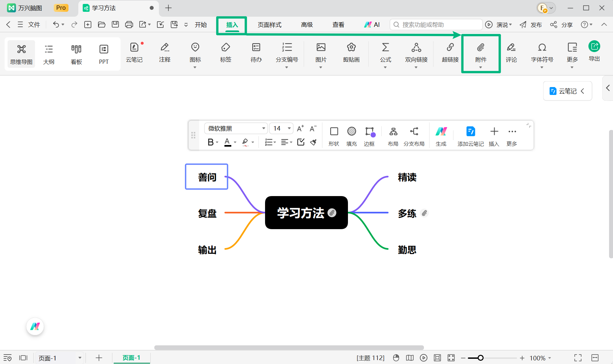613x364 pixels.
Task: Add a 评论 comment
Action: [x=511, y=53]
